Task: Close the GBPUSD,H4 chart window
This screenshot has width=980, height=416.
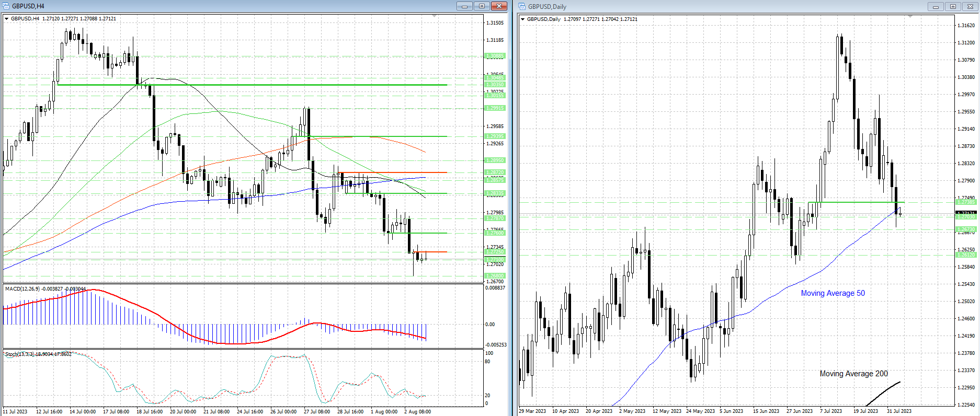Action: tap(499, 6)
